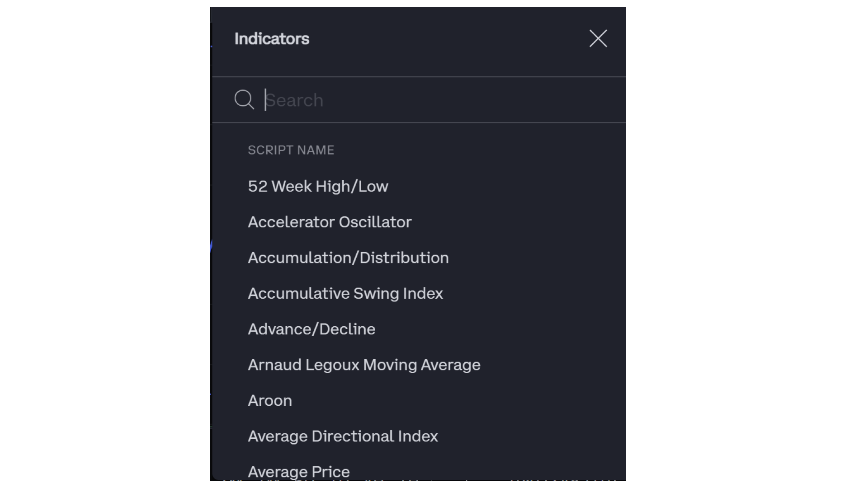868x488 pixels.
Task: Choose the Average Price indicator
Action: (x=299, y=471)
